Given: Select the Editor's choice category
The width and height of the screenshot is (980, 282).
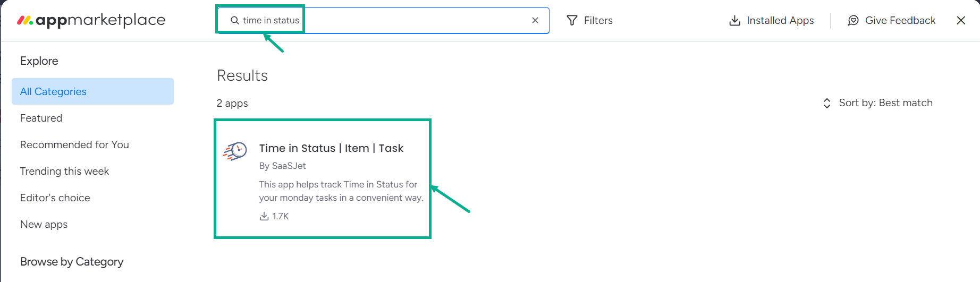Looking at the screenshot, I should (x=55, y=198).
